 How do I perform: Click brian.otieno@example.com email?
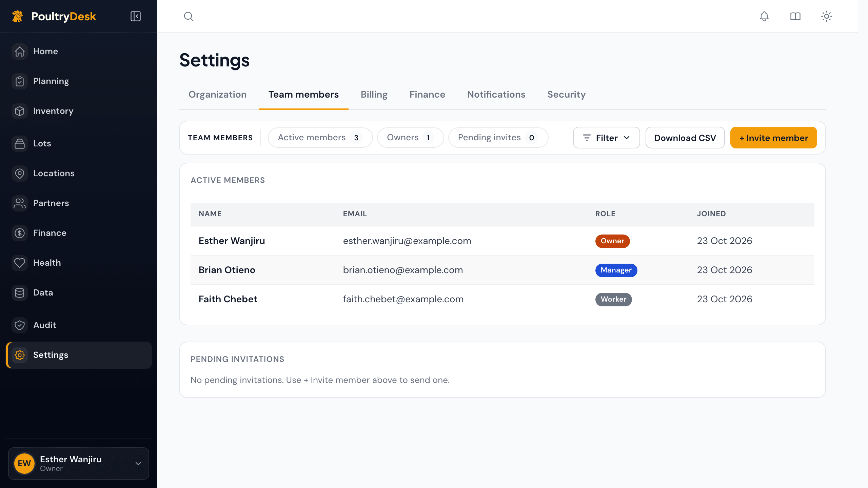(x=403, y=270)
